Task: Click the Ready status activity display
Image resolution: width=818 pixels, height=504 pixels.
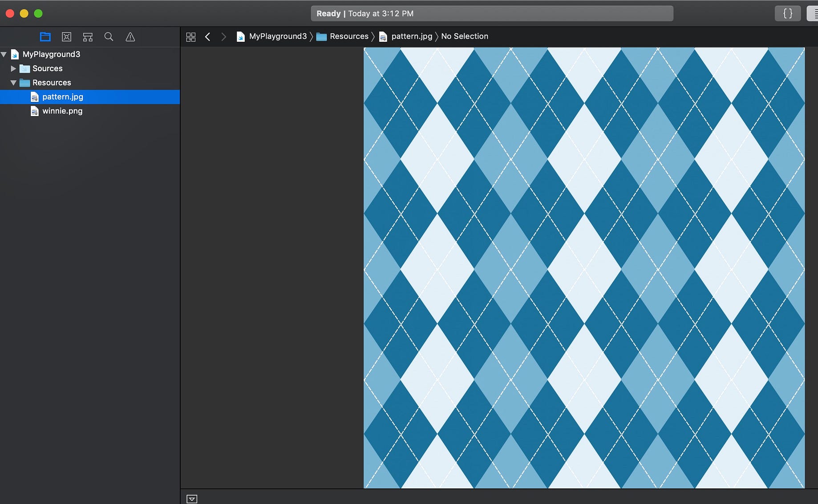Action: [492, 13]
